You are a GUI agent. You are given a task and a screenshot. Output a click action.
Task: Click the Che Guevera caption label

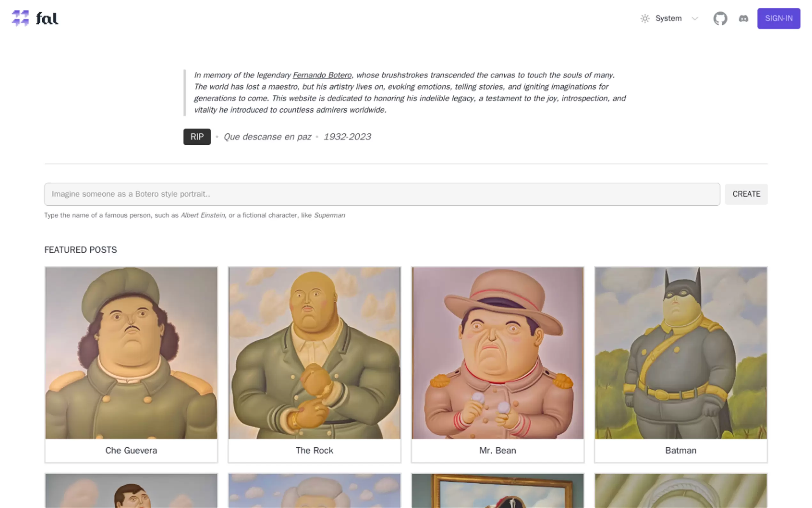pyautogui.click(x=131, y=450)
